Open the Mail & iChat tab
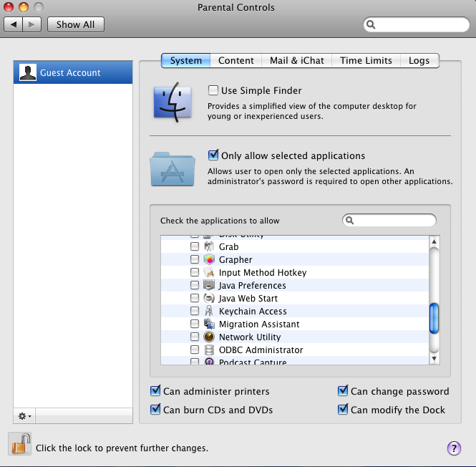 [296, 60]
